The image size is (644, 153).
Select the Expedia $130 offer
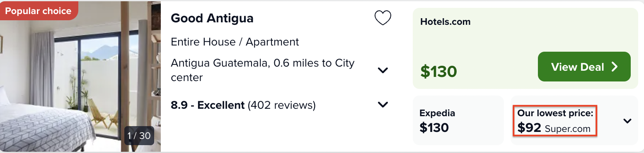click(x=458, y=120)
